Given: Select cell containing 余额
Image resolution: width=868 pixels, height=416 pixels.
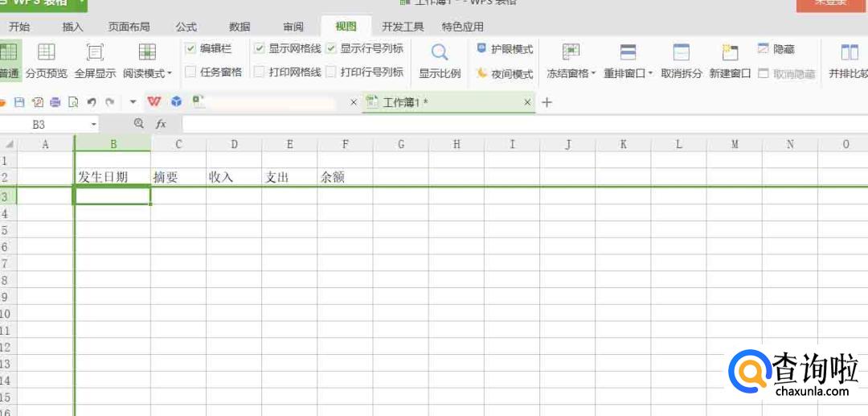Looking at the screenshot, I should pos(346,177).
